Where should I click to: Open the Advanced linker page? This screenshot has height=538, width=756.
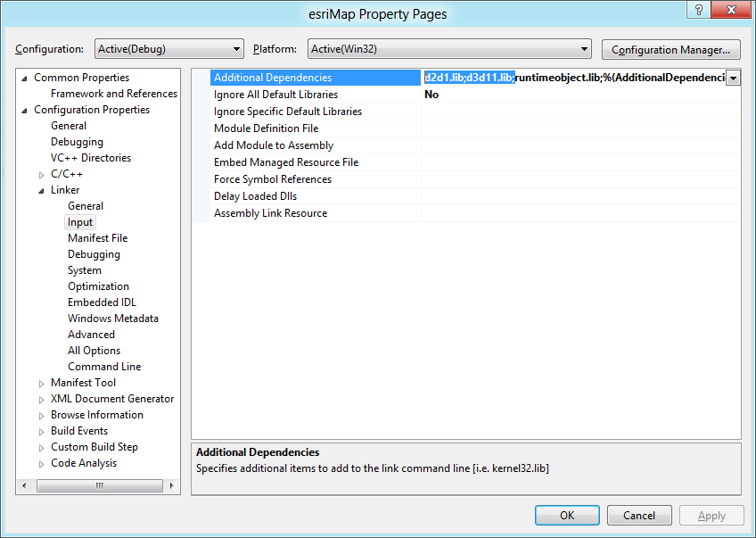tap(91, 335)
